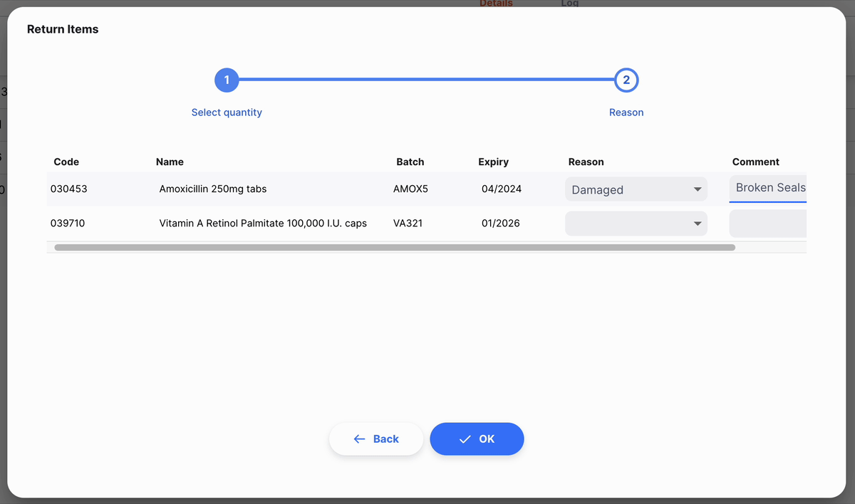This screenshot has width=855, height=504.
Task: Open the Reason dropdown showing Damaged
Action: click(x=636, y=189)
